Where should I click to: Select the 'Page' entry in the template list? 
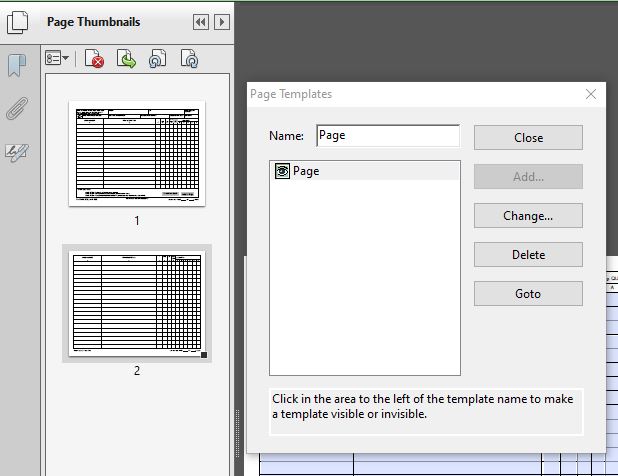[x=365, y=171]
